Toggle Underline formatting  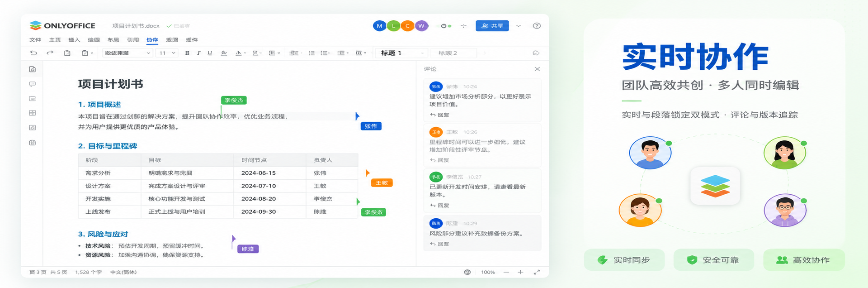coord(210,53)
